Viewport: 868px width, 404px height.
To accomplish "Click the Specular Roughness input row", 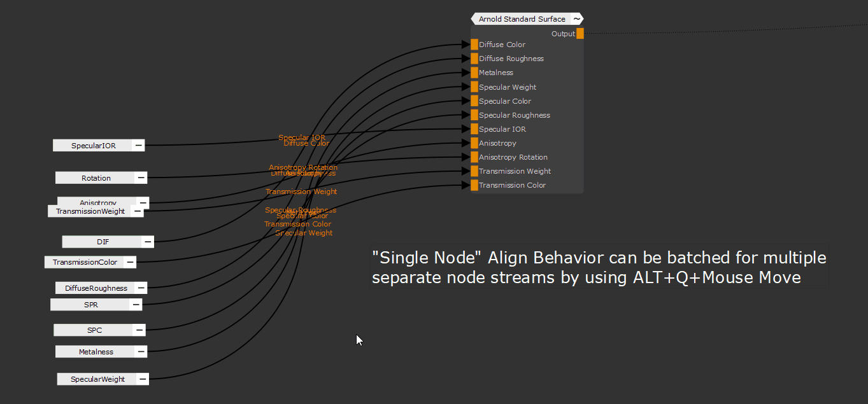I will click(x=514, y=115).
